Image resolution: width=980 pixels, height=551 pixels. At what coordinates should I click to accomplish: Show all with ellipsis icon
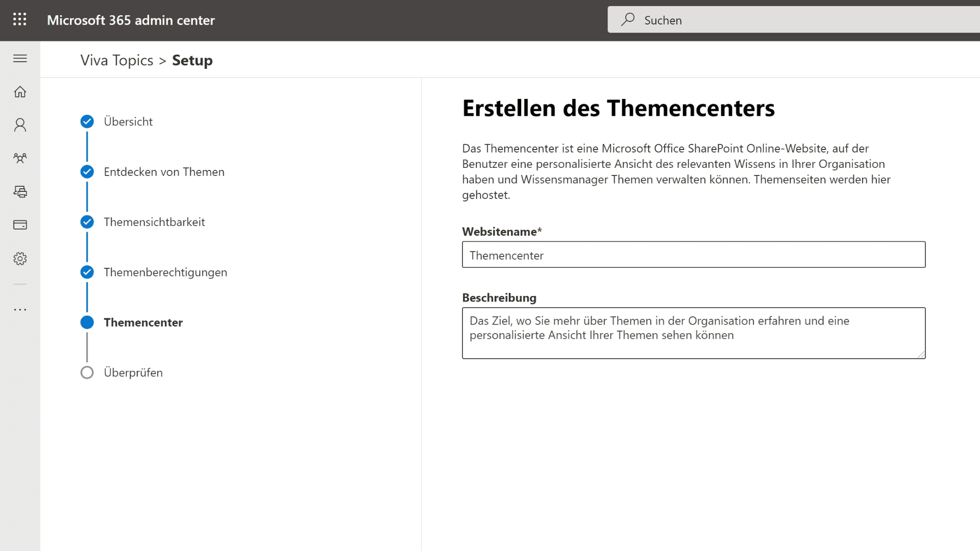pyautogui.click(x=20, y=310)
